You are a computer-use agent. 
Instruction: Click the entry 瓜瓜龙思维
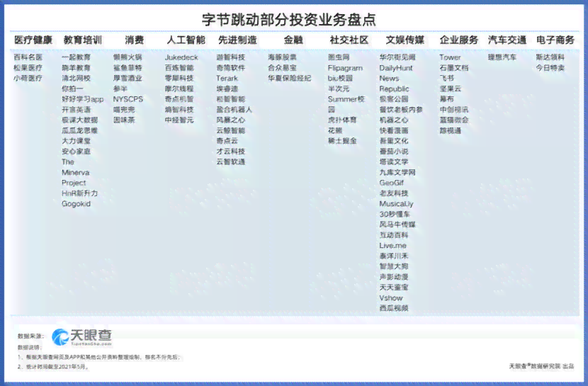pyautogui.click(x=80, y=130)
